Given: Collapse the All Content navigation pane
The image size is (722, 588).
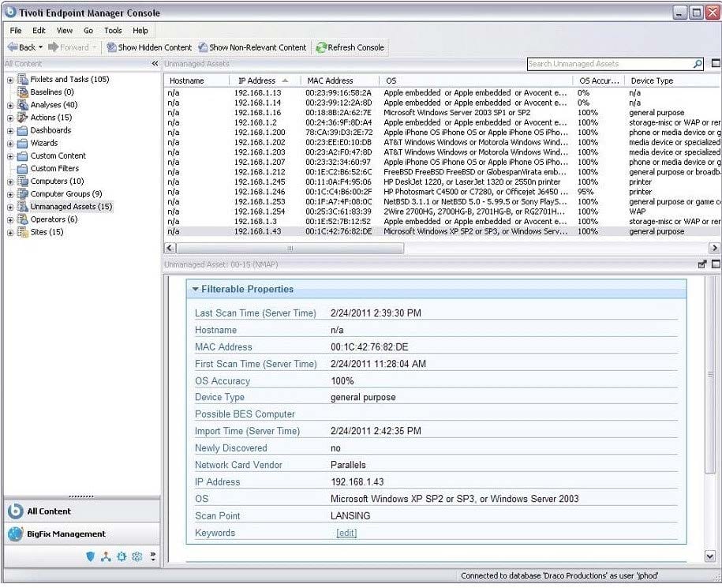Looking at the screenshot, I should [x=155, y=64].
